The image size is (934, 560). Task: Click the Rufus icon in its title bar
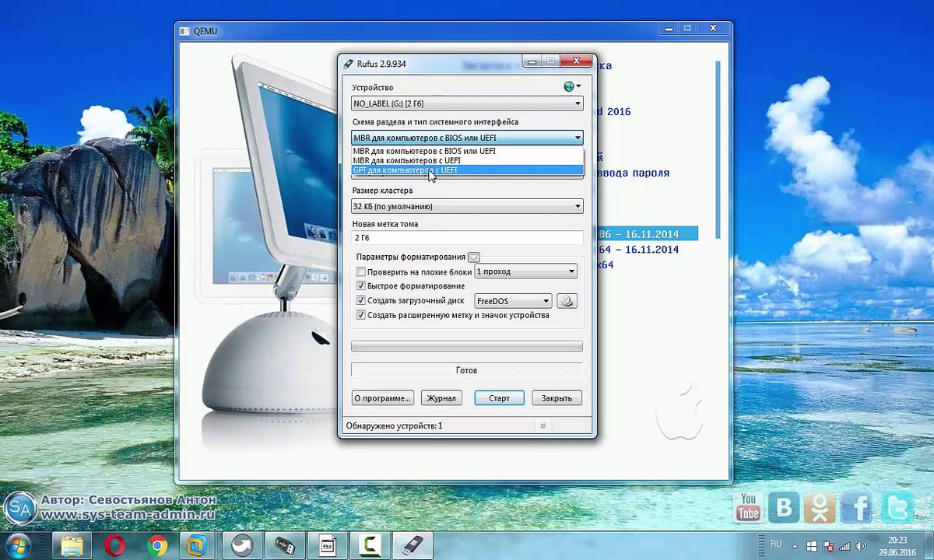point(347,63)
